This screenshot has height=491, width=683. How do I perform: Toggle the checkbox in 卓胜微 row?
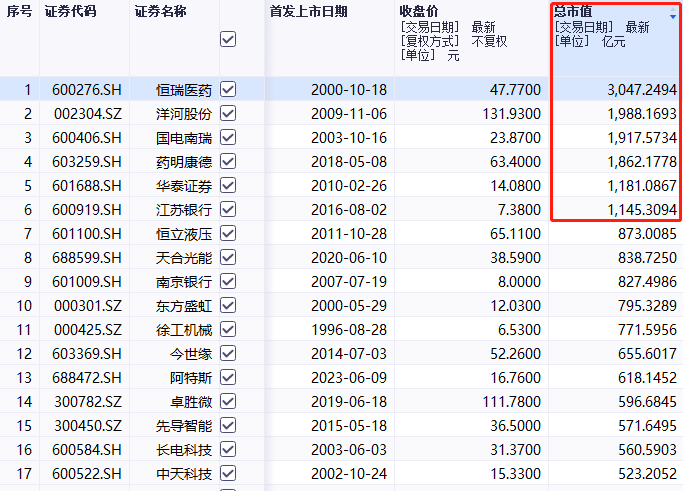[x=228, y=401]
